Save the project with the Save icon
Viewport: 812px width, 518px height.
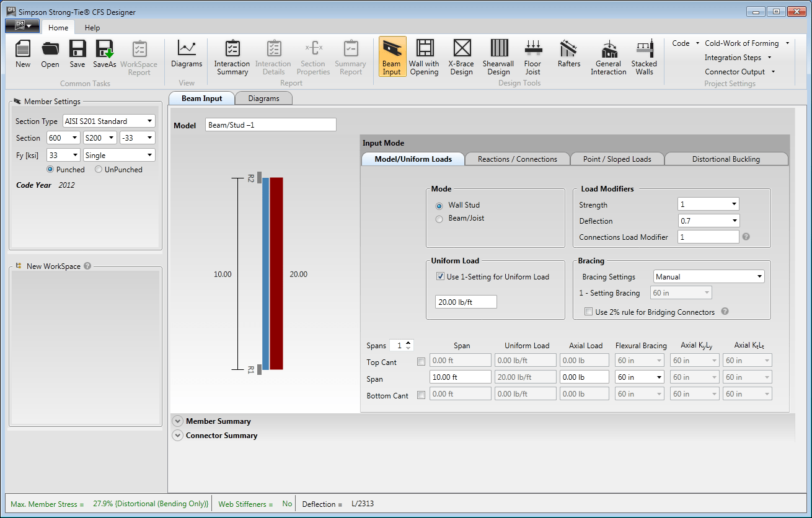pos(77,55)
